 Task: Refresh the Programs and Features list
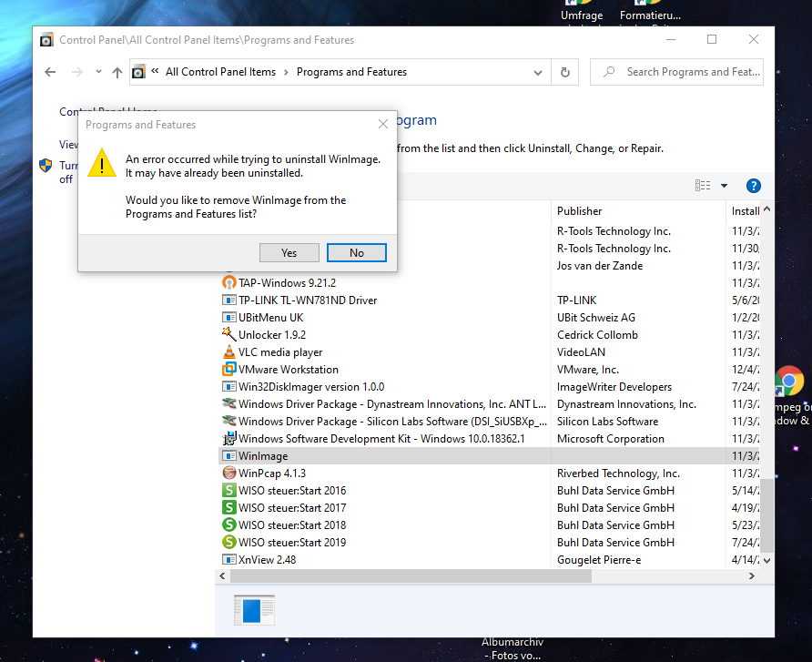point(565,72)
